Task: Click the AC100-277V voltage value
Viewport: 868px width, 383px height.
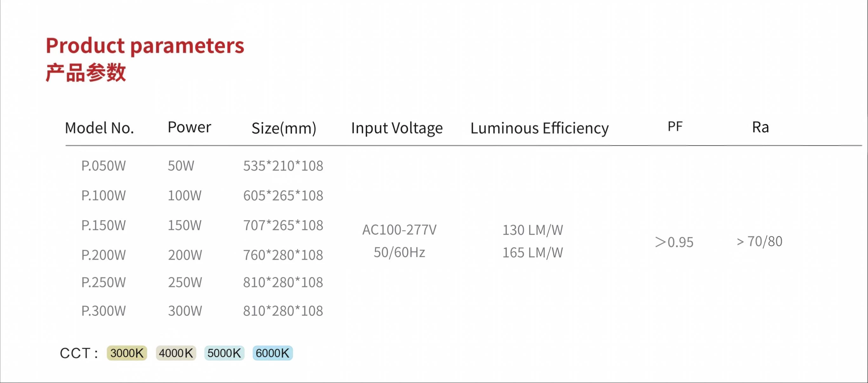Action: pyautogui.click(x=399, y=230)
